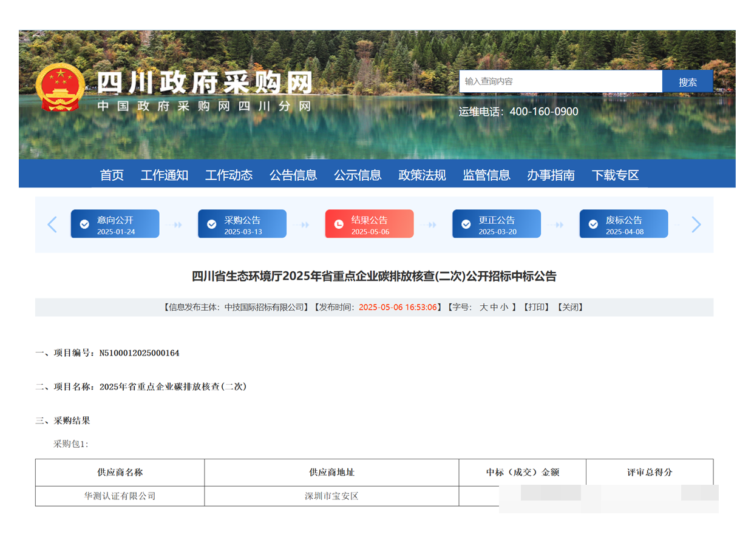Screen dimensions: 754x560
Task: Click the 采购包1 label
Action: click(x=71, y=444)
